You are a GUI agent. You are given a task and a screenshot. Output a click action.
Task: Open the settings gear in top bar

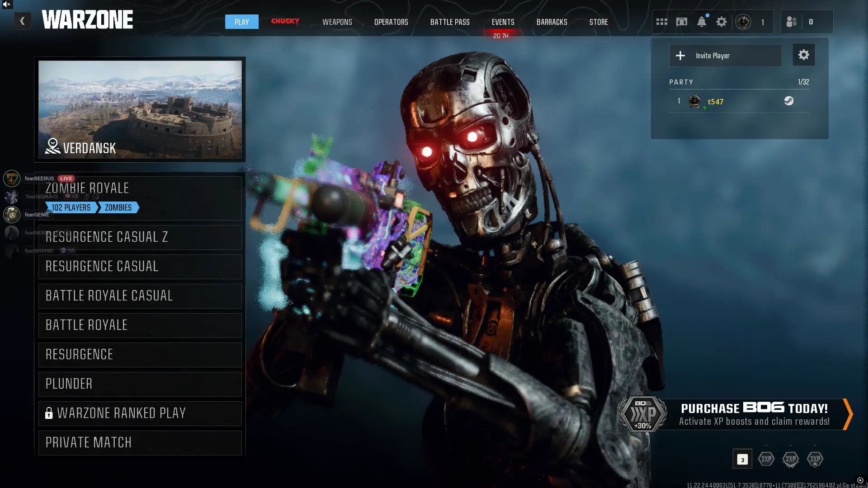click(721, 22)
